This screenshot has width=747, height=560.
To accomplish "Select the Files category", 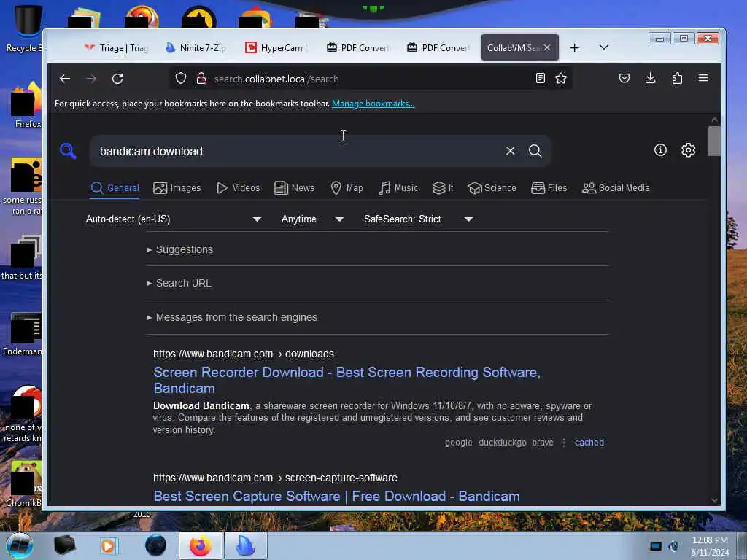I will click(549, 187).
